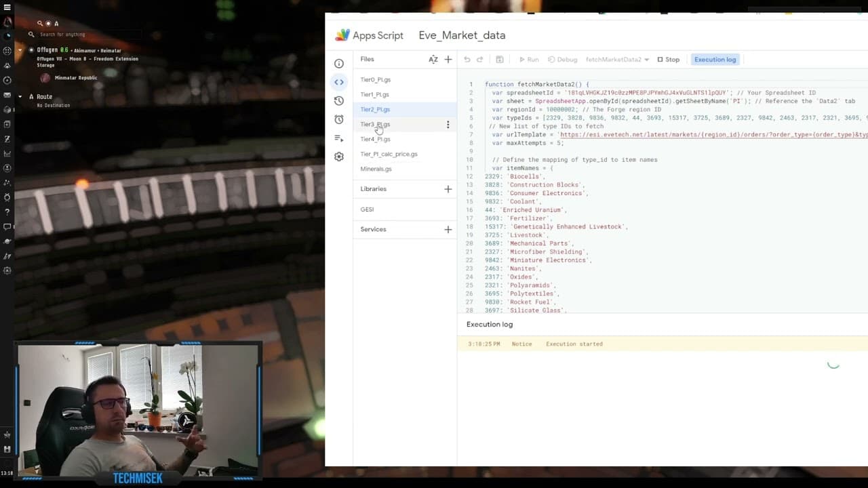Open the Tier_PI_calc_price.gs file
The height and width of the screenshot is (488, 868).
(x=389, y=155)
